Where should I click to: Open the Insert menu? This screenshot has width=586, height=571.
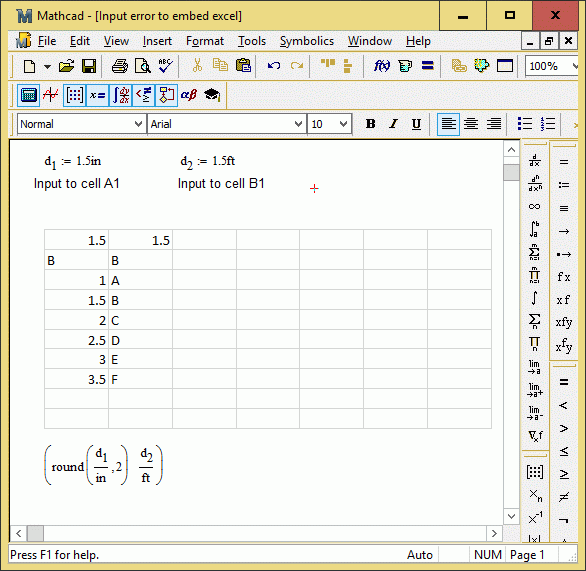157,41
